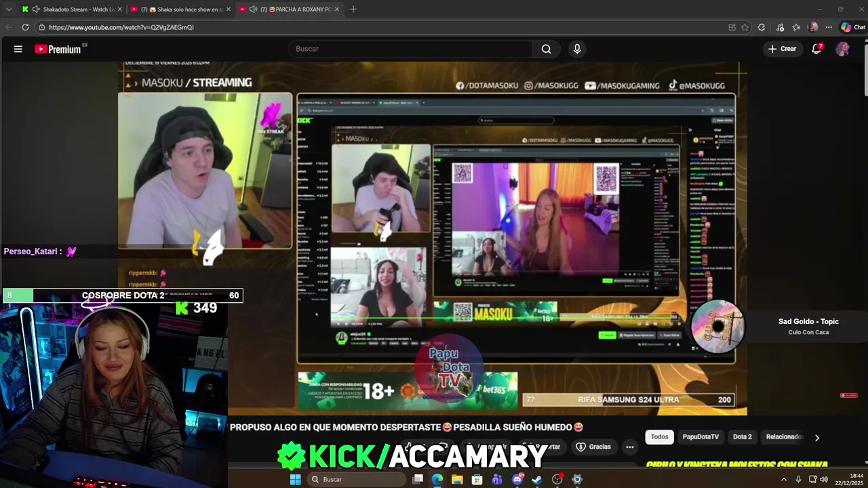Open YouTube notifications bell

coord(816,49)
